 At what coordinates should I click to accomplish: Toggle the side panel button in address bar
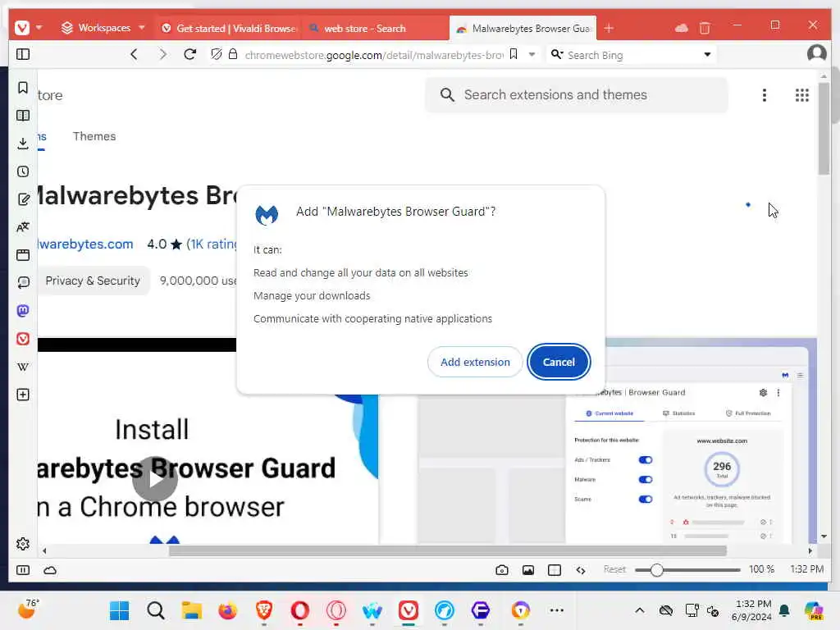click(x=23, y=54)
